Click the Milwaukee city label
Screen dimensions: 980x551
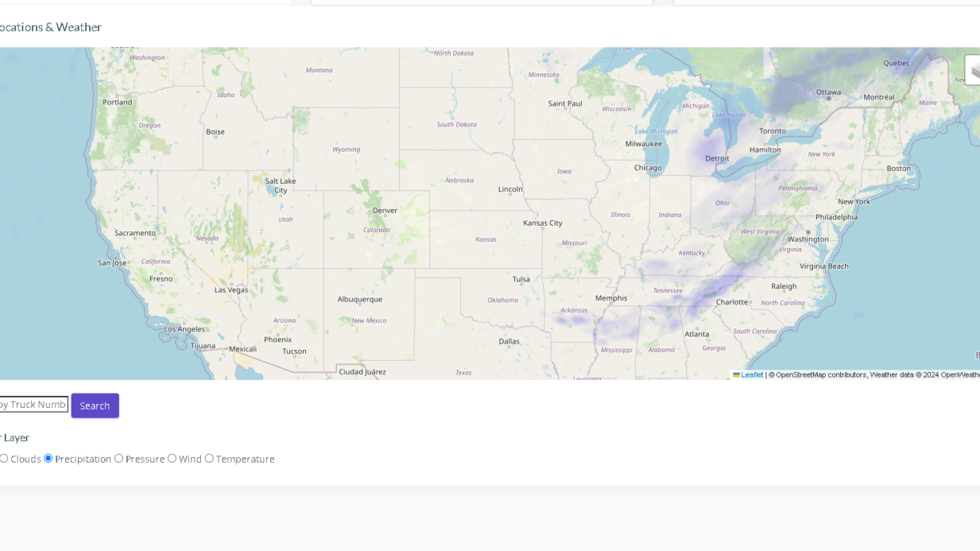click(x=643, y=144)
